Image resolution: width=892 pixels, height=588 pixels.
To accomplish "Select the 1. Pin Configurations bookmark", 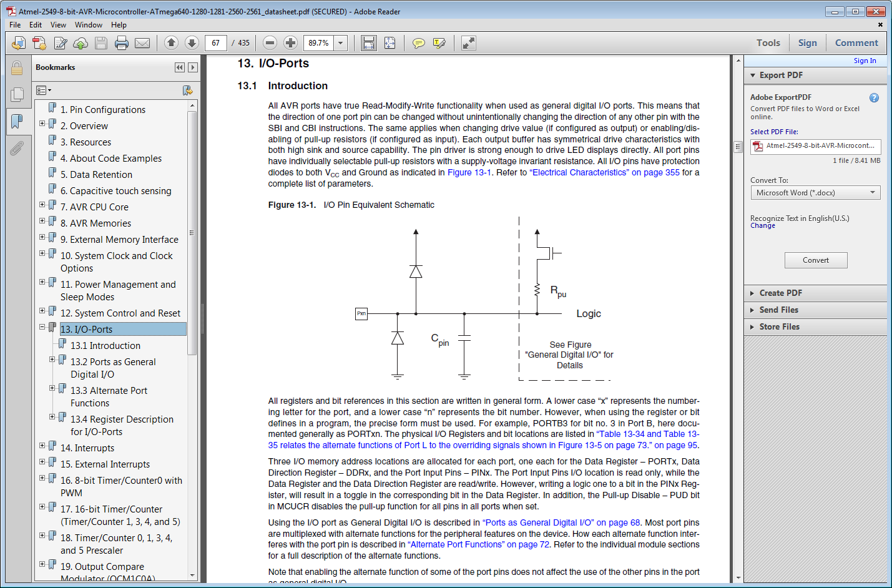I will pyautogui.click(x=103, y=110).
